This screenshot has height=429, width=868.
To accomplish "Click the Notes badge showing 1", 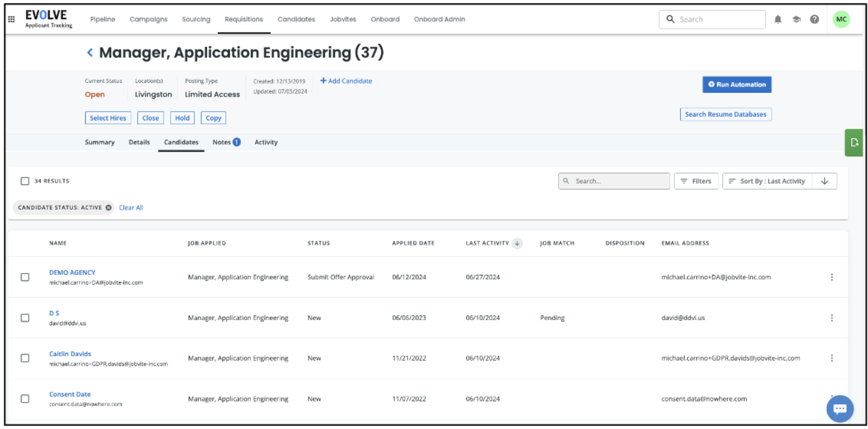I will (237, 142).
